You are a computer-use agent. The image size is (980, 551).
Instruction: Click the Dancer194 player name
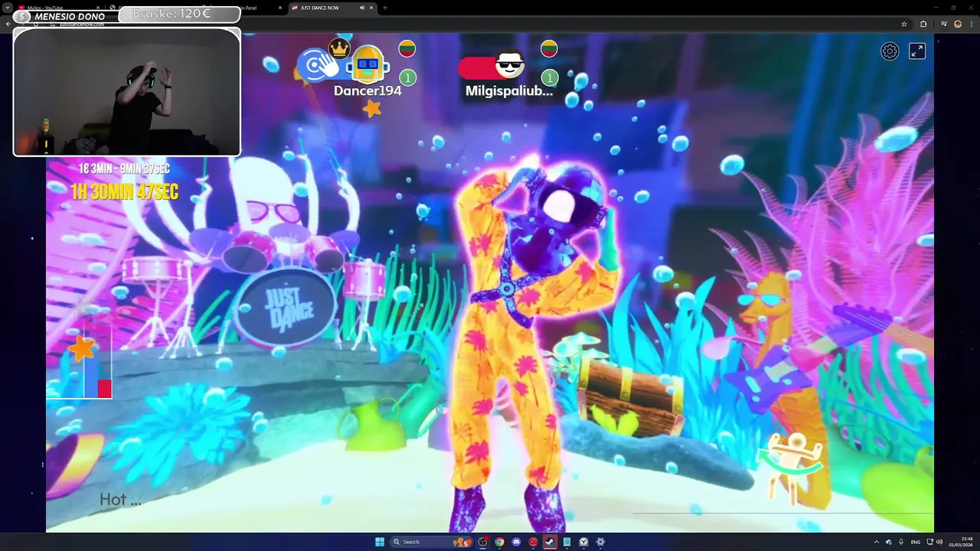coord(367,90)
